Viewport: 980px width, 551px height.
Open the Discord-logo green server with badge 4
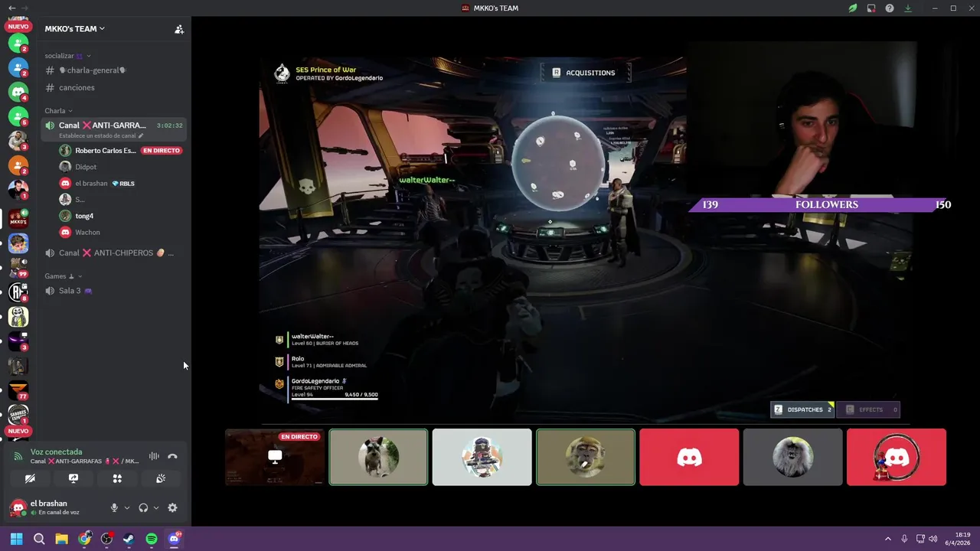click(x=18, y=91)
